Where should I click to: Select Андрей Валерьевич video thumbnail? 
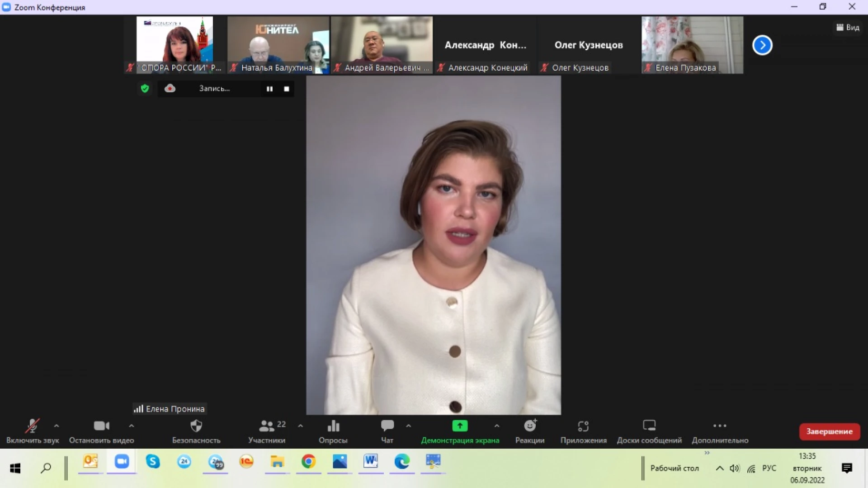(x=382, y=45)
